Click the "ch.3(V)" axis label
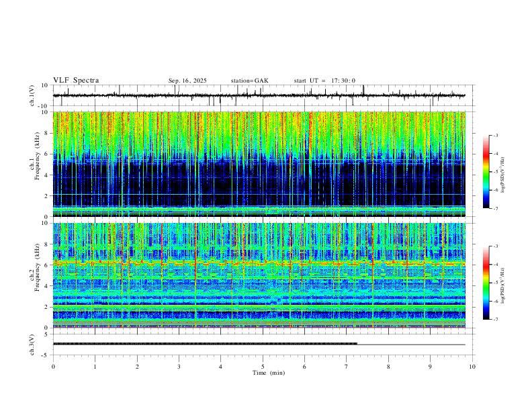The image size is (532, 411). coord(32,345)
